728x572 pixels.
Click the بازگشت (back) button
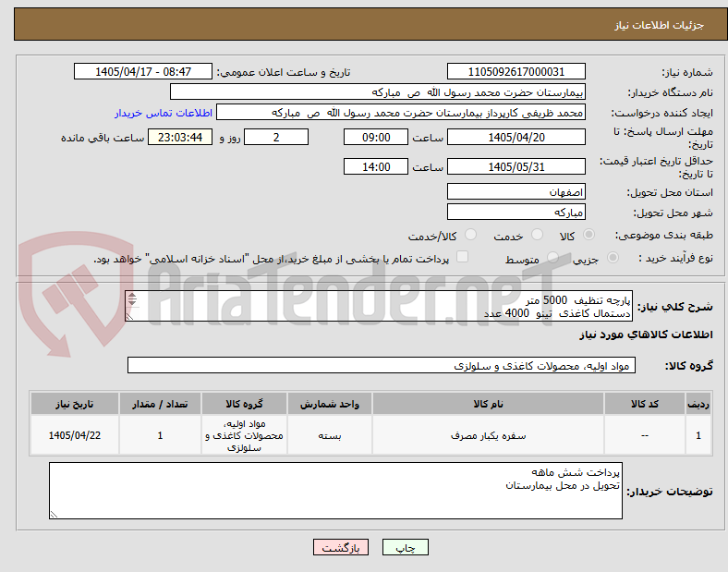[x=341, y=547]
